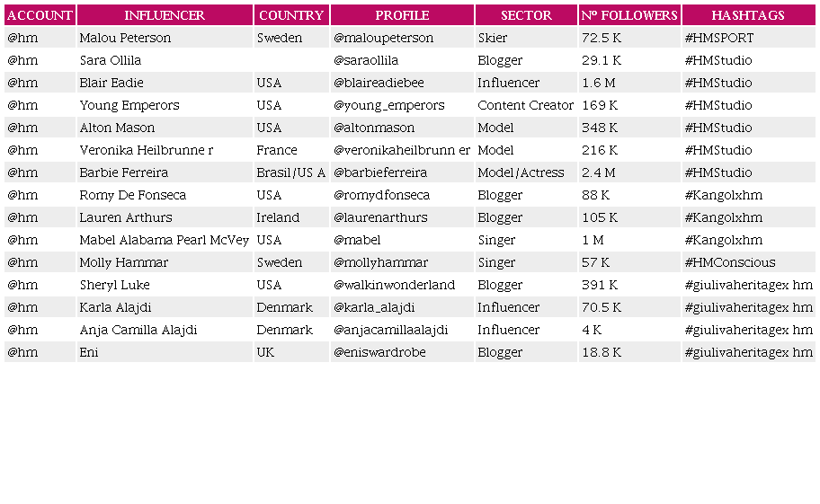Image resolution: width=820 pixels, height=504 pixels.
Task: Click the @romydfonseca profile handle
Action: coord(382,195)
